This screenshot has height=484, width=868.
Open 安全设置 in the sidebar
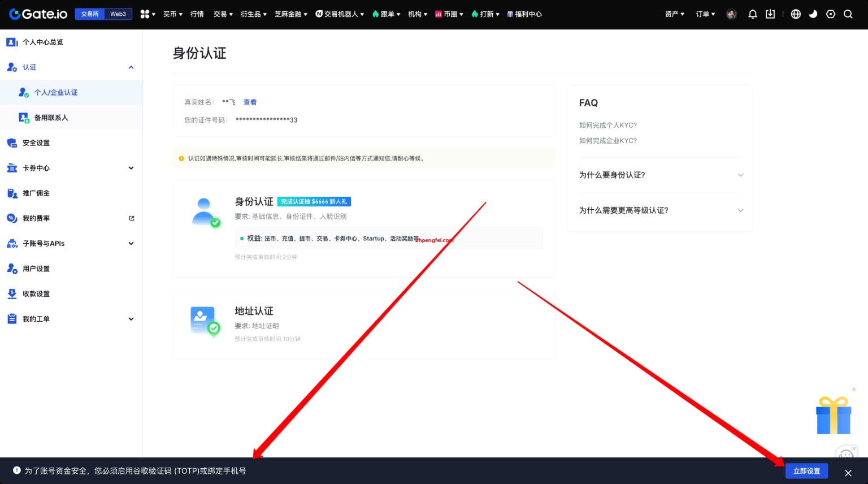(36, 142)
